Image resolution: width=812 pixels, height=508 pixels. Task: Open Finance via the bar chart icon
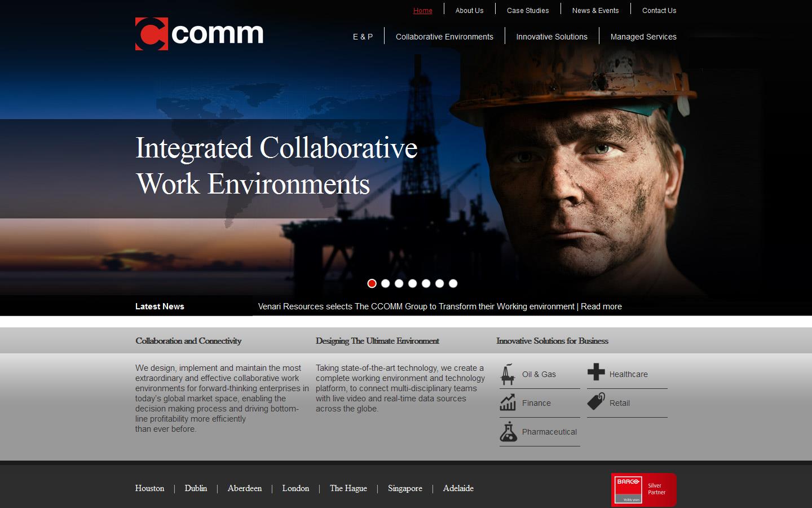tap(507, 402)
